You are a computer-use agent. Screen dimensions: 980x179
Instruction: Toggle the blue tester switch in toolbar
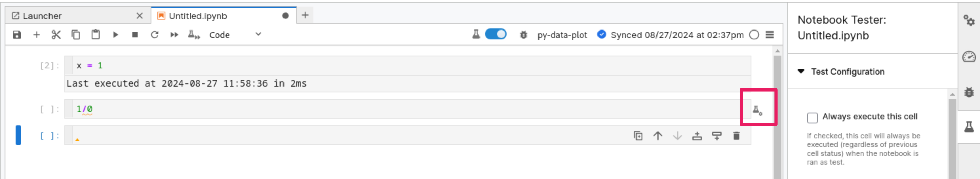495,34
